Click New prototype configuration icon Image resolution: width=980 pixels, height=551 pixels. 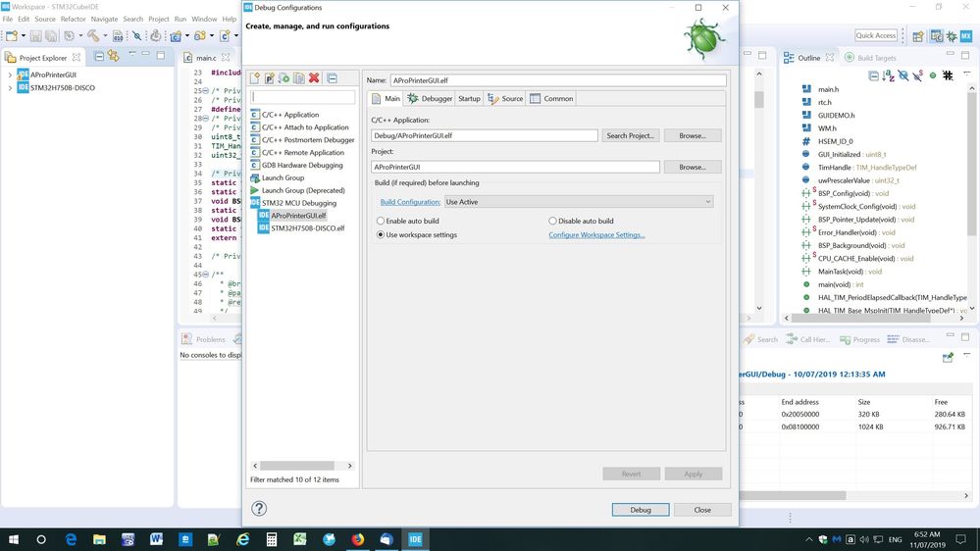pyautogui.click(x=270, y=78)
